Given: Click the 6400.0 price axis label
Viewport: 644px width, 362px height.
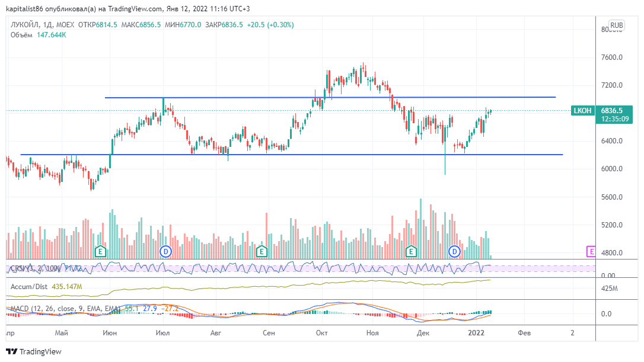Looking at the screenshot, I should [x=611, y=141].
